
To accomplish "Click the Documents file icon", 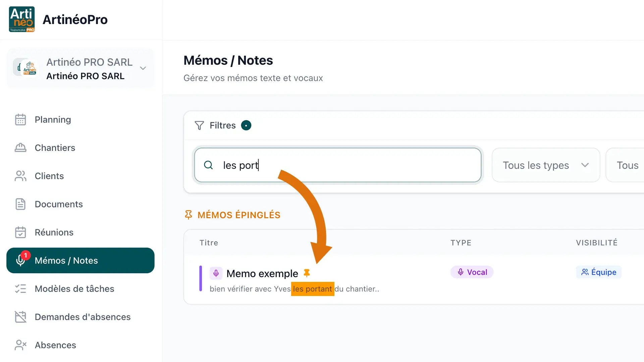I will click(x=20, y=204).
